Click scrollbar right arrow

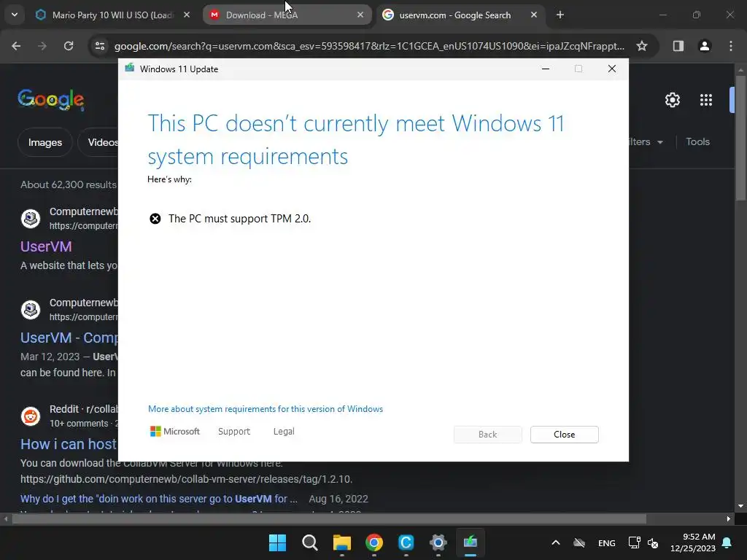(728, 519)
